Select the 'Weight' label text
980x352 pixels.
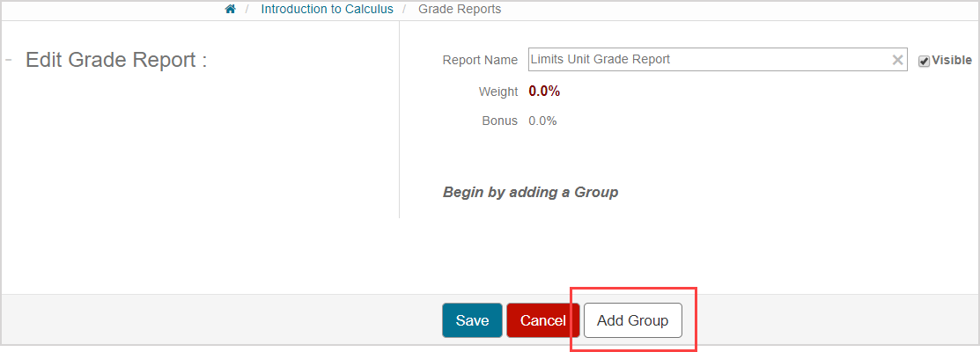click(497, 91)
